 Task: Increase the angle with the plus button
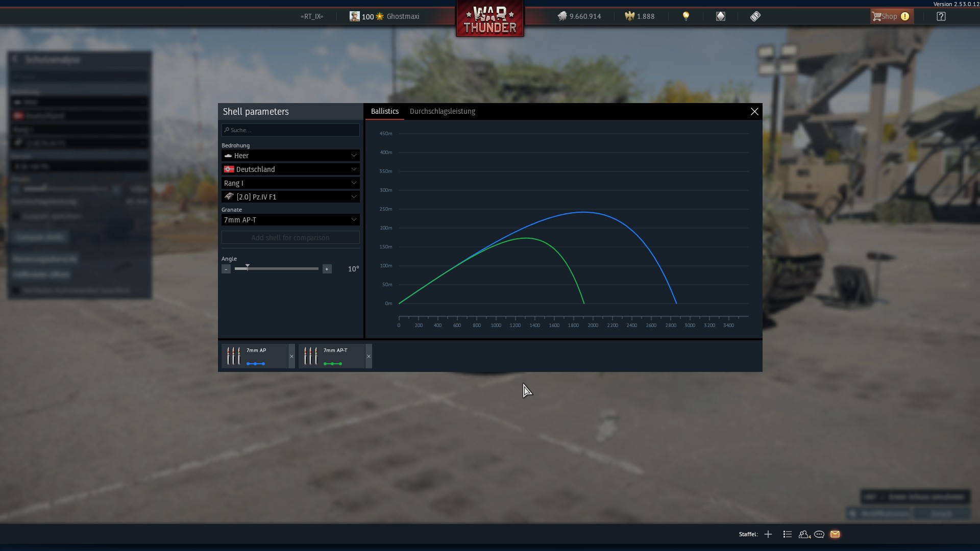[x=327, y=269]
